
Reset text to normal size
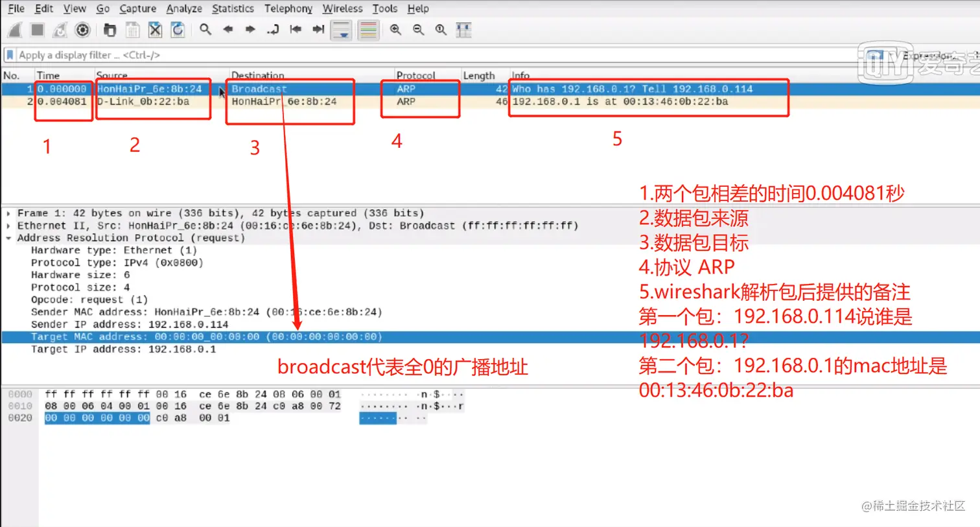pos(441,30)
